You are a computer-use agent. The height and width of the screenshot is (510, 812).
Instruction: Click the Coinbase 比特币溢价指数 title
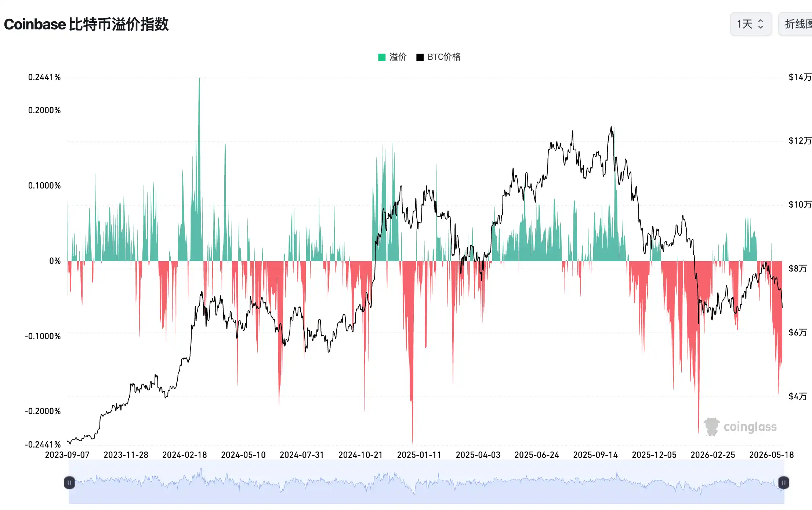click(86, 24)
